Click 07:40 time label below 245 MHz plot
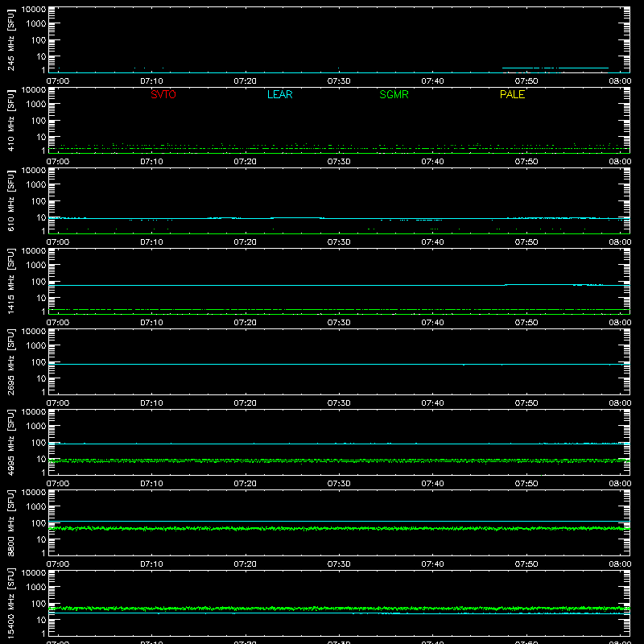The image size is (644, 644). pos(432,81)
